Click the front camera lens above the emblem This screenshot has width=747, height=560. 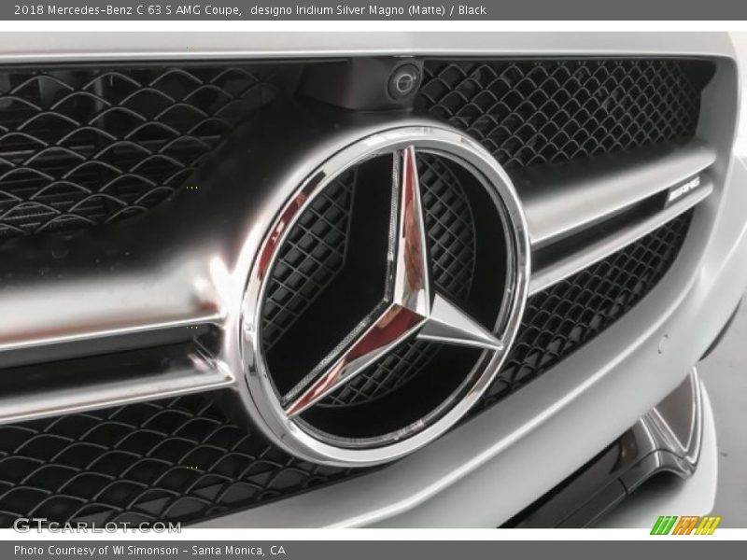tap(404, 81)
